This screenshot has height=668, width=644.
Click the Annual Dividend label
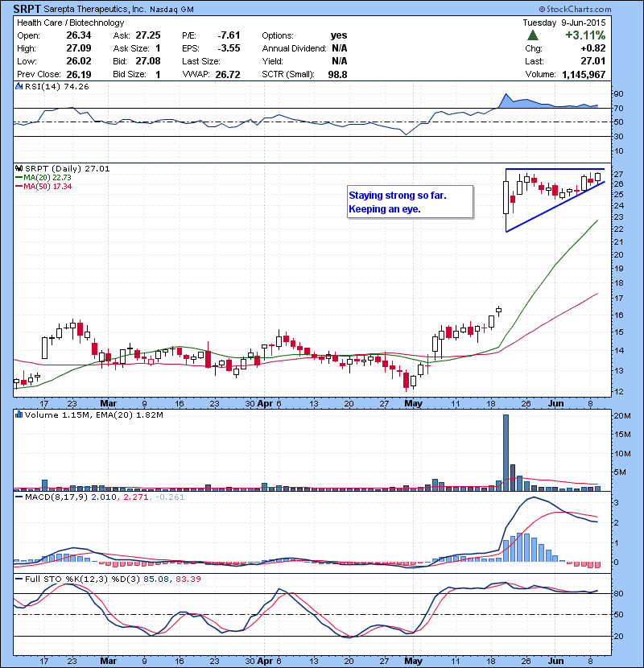pyautogui.click(x=294, y=48)
